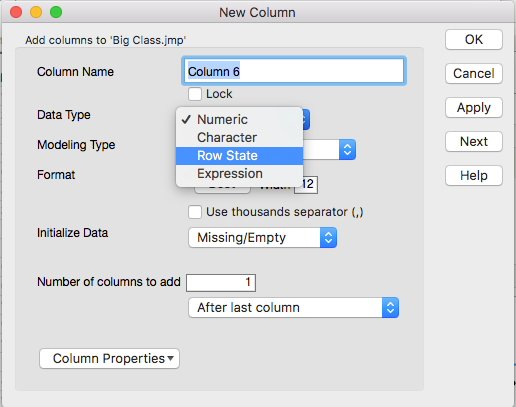Click the Next button
Image resolution: width=516 pixels, height=407 pixels.
[x=474, y=142]
